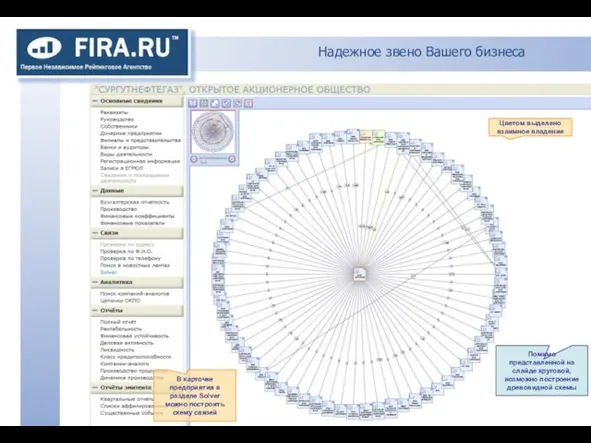Select the central company node of the circular graph

(x=359, y=274)
